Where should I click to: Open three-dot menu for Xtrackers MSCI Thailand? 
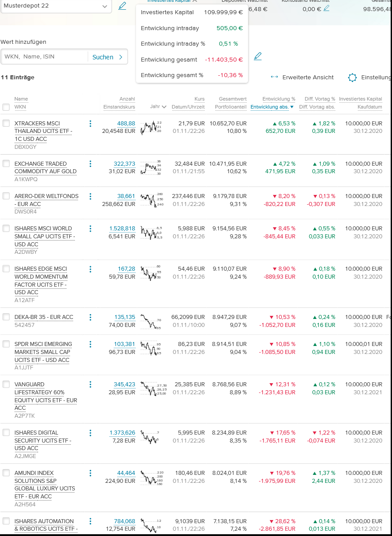(x=90, y=124)
